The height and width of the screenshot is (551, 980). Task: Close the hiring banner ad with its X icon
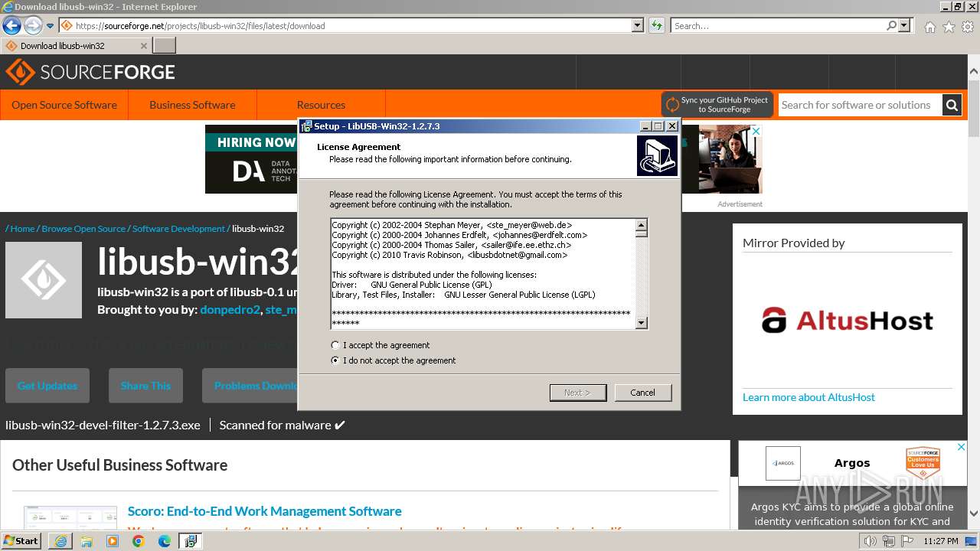point(756,131)
